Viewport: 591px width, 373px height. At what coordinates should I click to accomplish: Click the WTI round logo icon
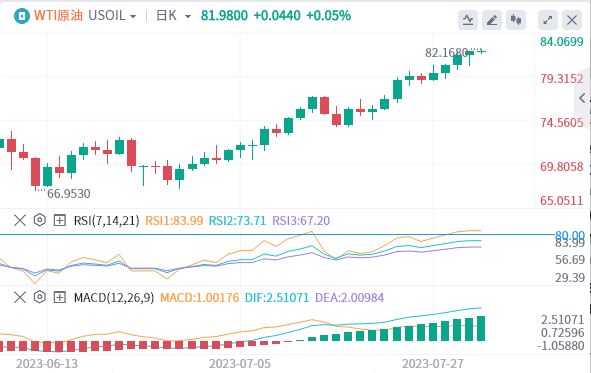click(x=22, y=16)
